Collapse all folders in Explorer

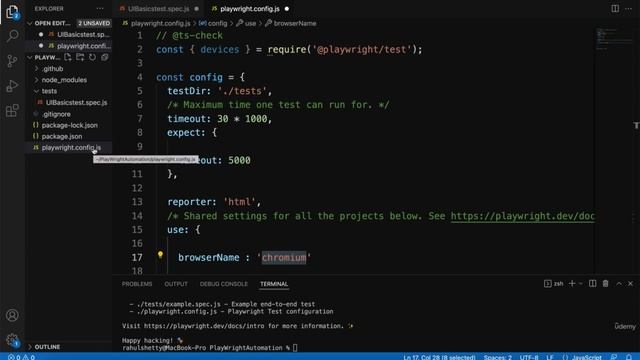(105, 57)
